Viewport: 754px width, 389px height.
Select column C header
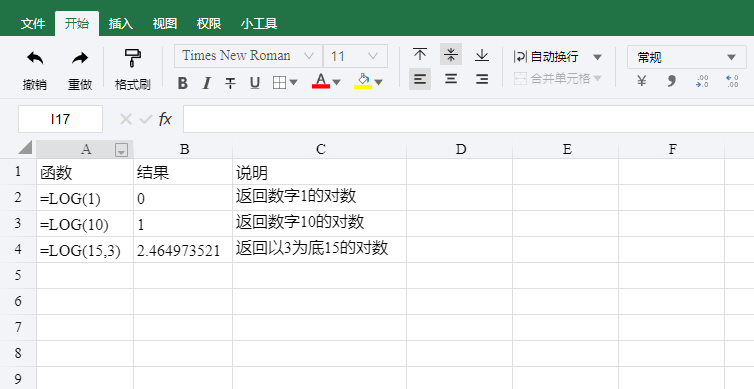pyautogui.click(x=320, y=149)
